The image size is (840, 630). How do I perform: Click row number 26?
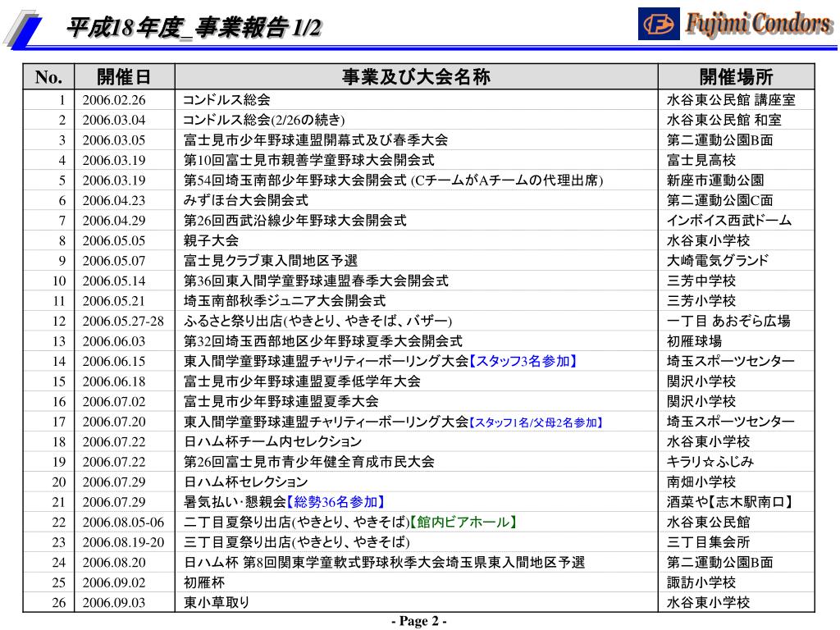click(59, 603)
